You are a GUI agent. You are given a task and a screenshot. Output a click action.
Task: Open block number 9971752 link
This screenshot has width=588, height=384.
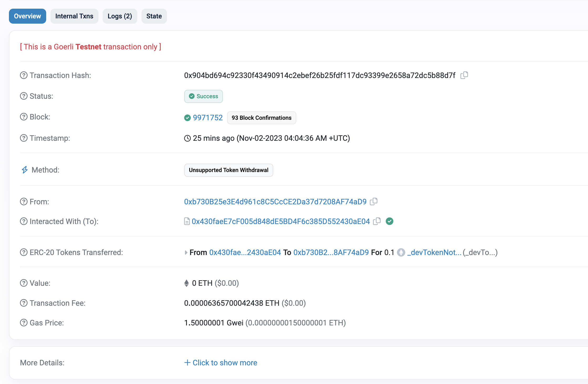(208, 117)
